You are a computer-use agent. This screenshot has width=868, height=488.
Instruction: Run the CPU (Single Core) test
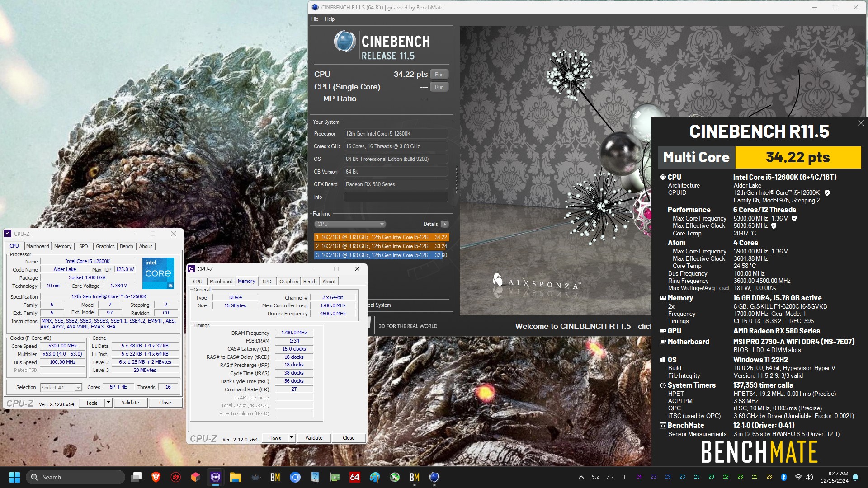tap(439, 87)
